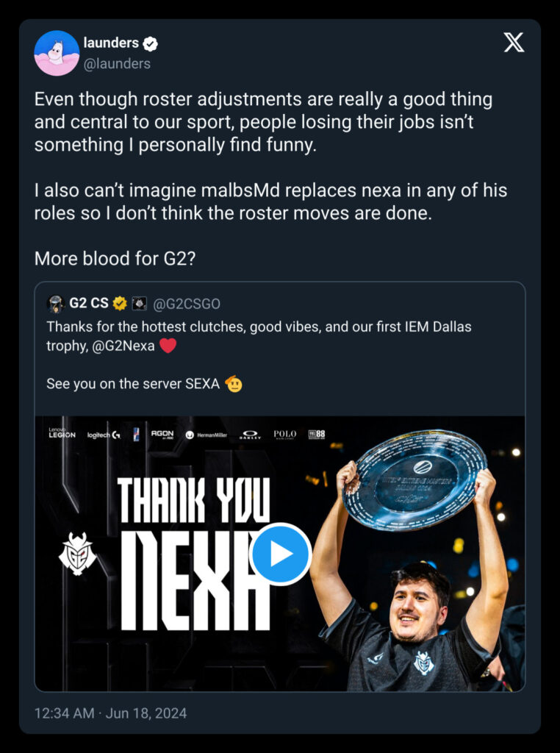Open the @G2CSGO handle
This screenshot has height=753, width=560.
point(187,304)
